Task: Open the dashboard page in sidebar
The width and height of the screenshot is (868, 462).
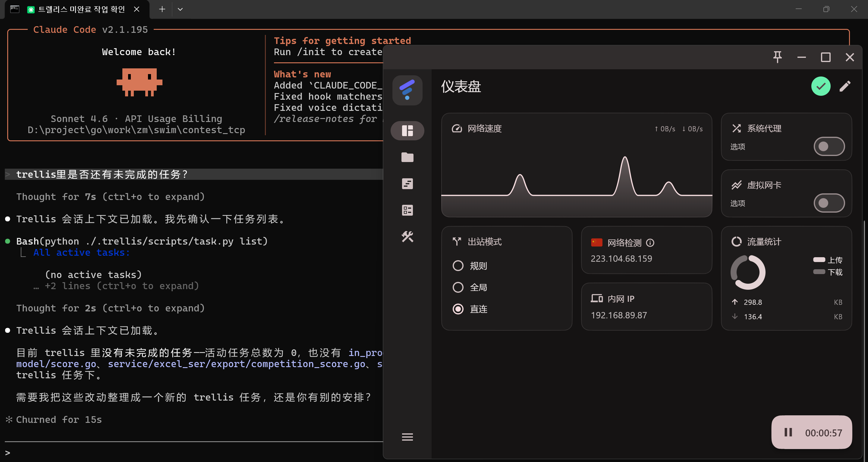Action: [x=407, y=131]
